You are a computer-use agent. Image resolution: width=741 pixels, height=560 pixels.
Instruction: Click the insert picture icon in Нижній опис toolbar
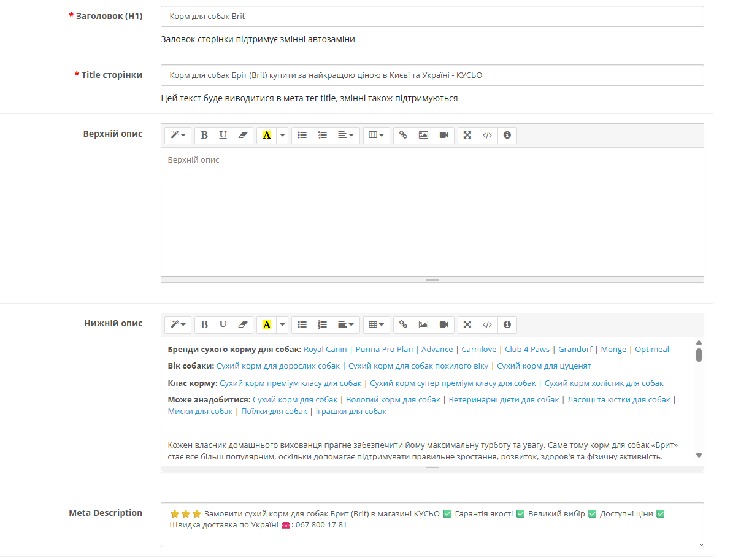(423, 324)
